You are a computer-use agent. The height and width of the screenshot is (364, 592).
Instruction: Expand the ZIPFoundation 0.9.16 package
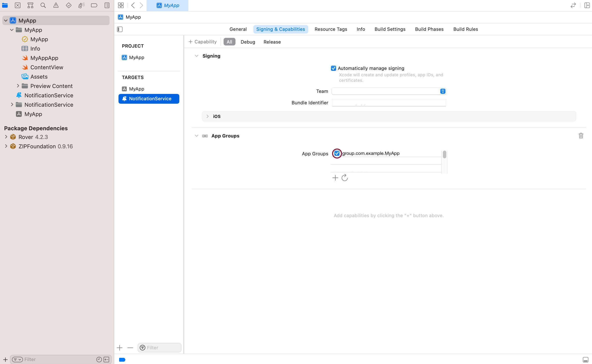pos(6,146)
